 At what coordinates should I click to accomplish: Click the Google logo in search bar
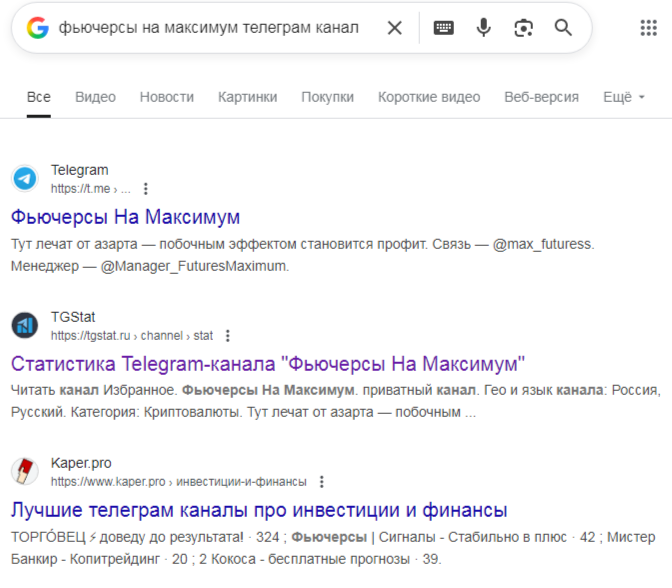37,28
